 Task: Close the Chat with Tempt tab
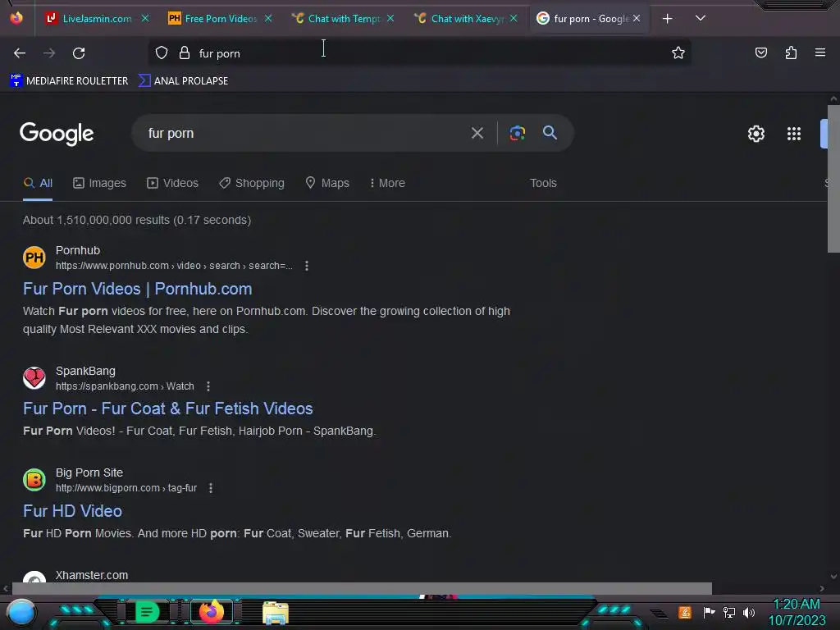[x=390, y=19]
